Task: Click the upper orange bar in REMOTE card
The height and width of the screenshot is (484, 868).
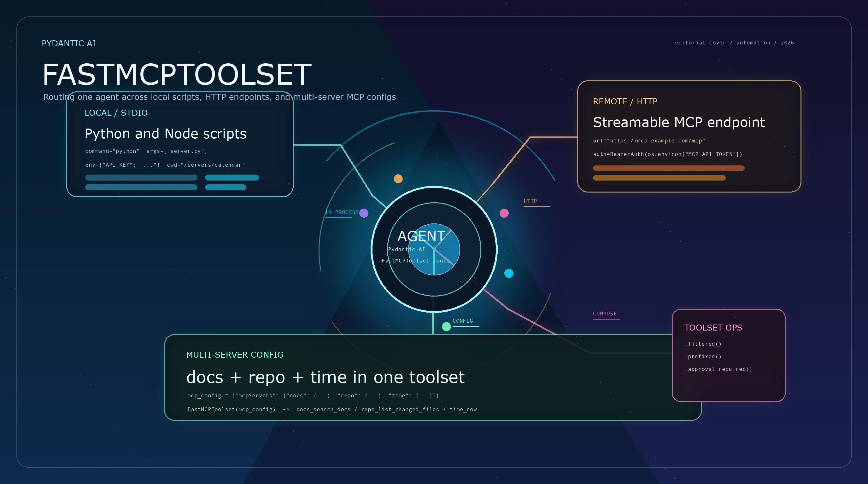Action: 669,168
